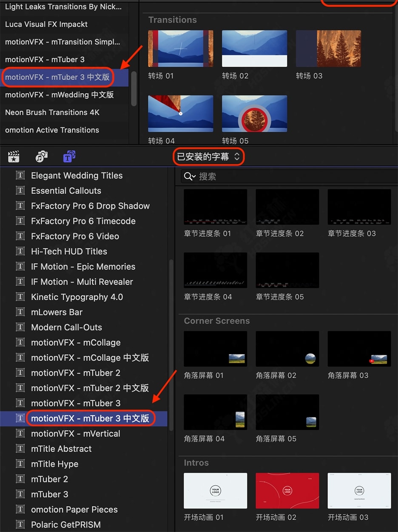398x532 pixels.
Task: Select Light Leaks Transitions By Nick category
Action: point(64,7)
